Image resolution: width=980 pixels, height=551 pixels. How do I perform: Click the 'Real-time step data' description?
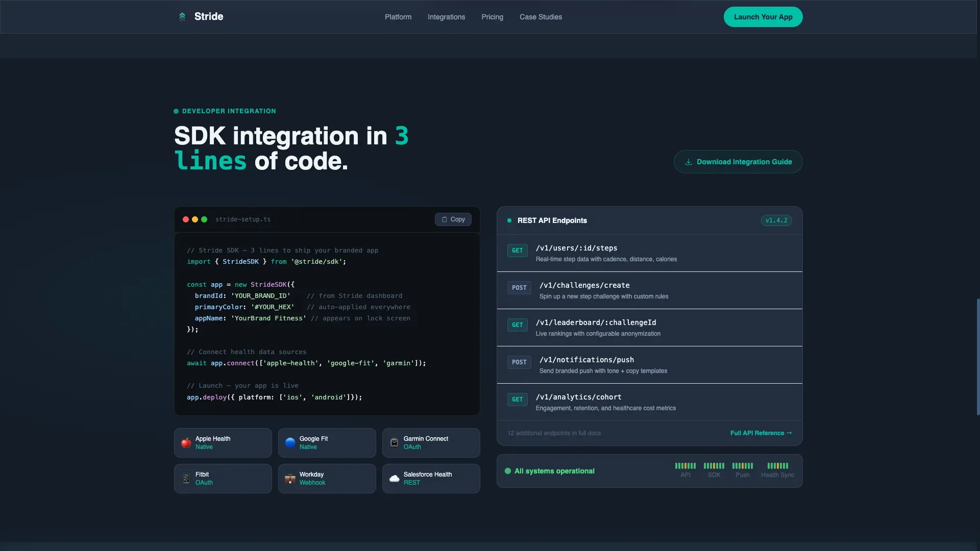pyautogui.click(x=606, y=259)
